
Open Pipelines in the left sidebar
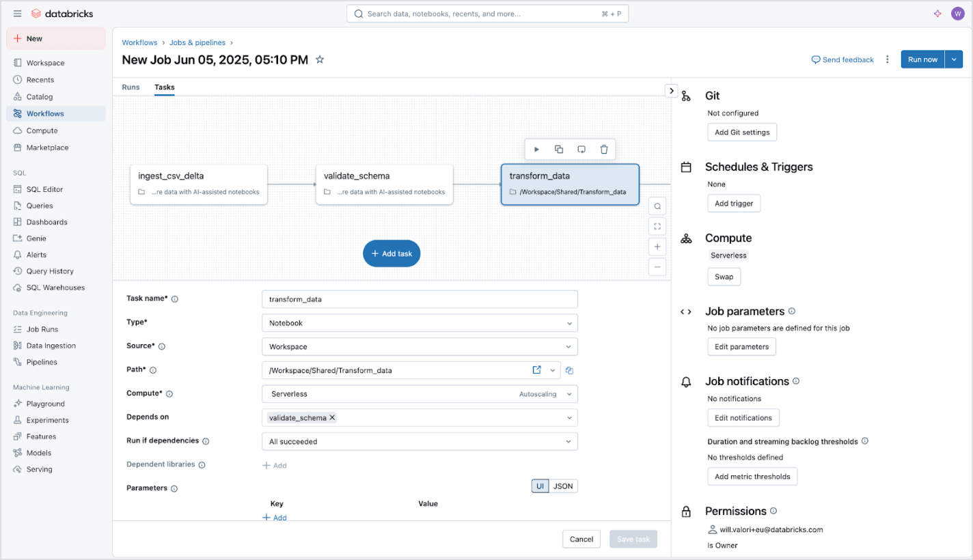pos(42,362)
